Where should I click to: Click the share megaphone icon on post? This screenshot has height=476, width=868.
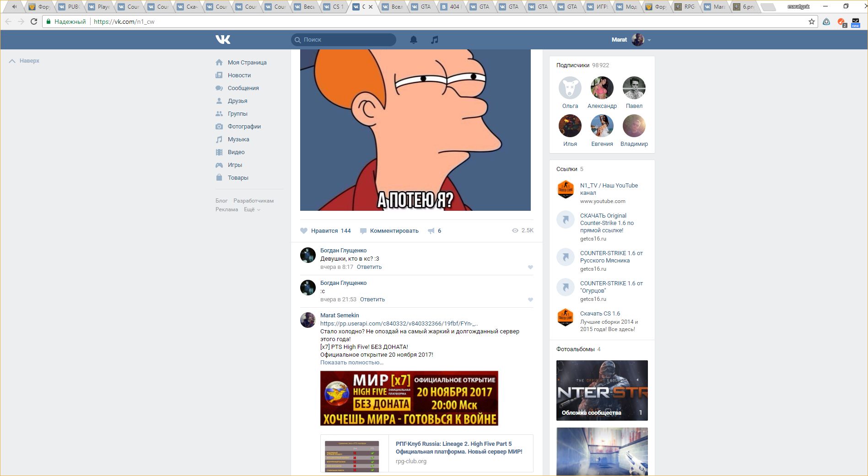(x=431, y=231)
